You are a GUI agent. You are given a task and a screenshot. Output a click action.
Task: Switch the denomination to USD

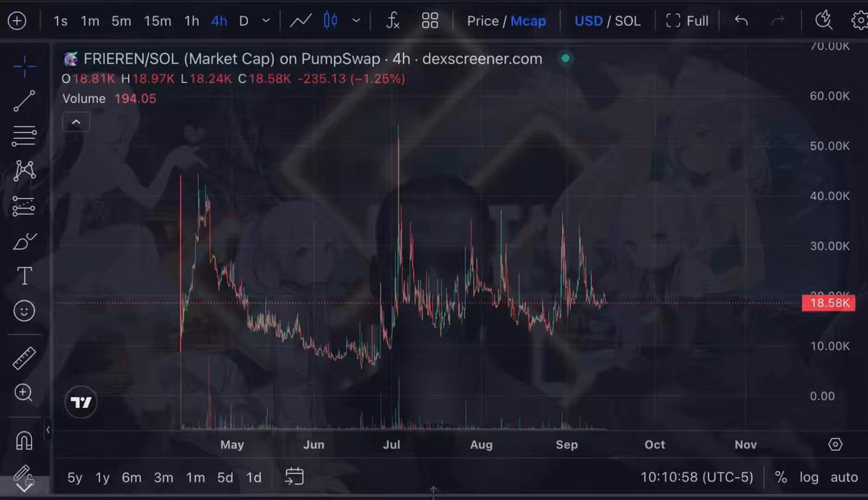pos(588,21)
